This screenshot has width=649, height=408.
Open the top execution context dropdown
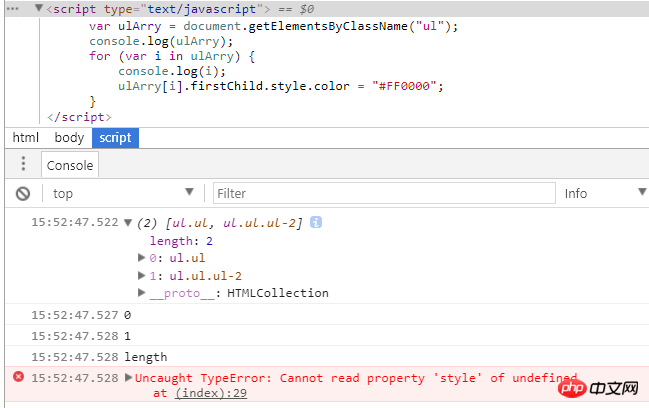(123, 193)
